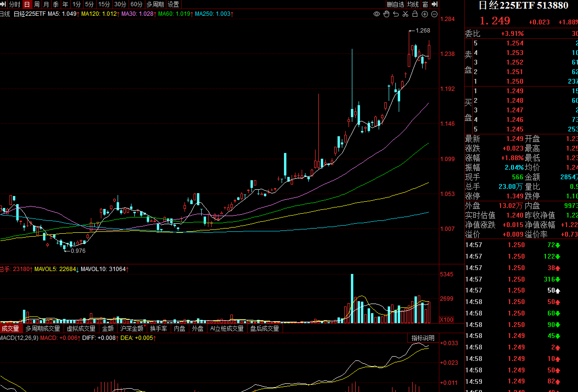Click the MA250: 1.003 label
The width and height of the screenshot is (578, 392).
tap(214, 14)
